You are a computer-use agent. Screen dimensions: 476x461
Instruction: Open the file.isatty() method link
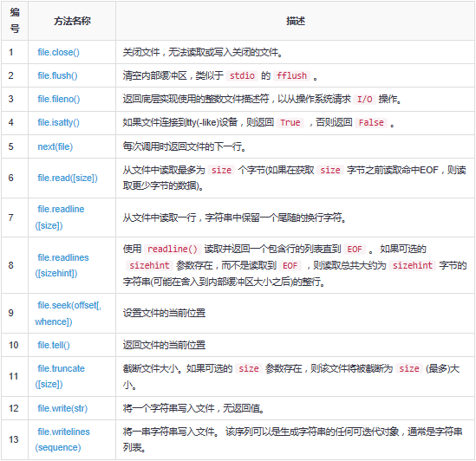[x=58, y=122]
